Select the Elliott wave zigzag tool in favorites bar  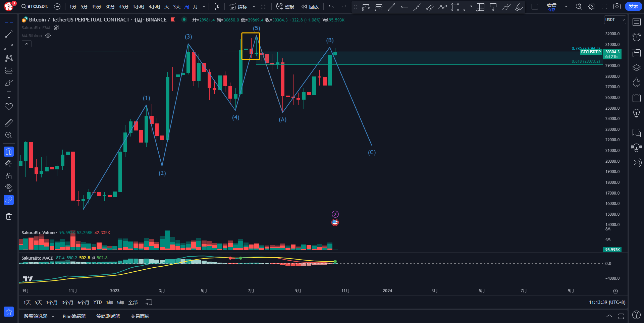pos(442,7)
